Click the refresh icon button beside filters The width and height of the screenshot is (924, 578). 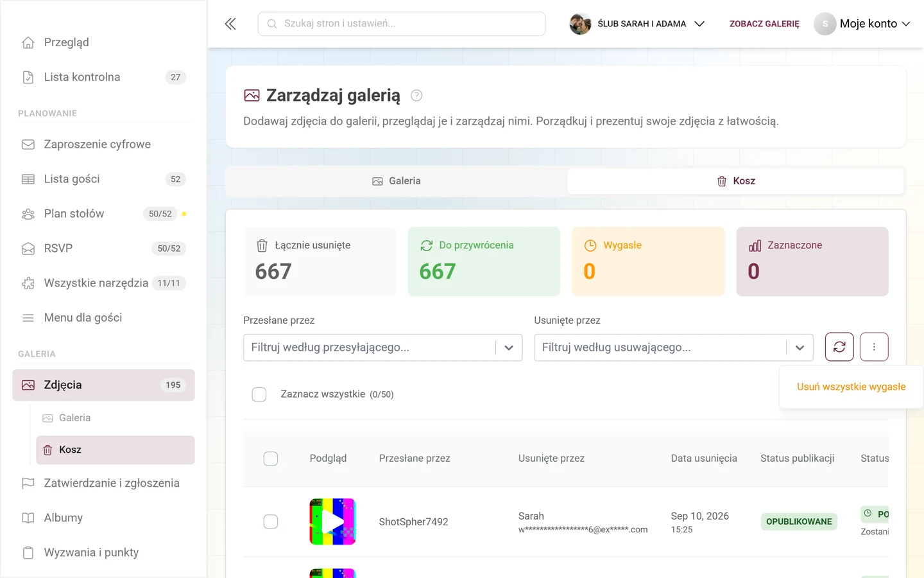coord(839,347)
